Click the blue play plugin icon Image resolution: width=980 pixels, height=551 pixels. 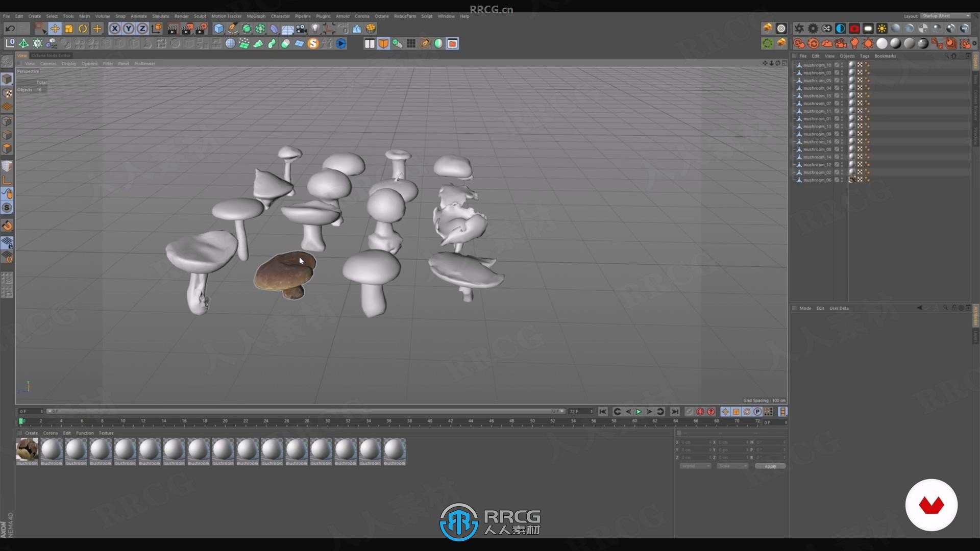(x=341, y=44)
